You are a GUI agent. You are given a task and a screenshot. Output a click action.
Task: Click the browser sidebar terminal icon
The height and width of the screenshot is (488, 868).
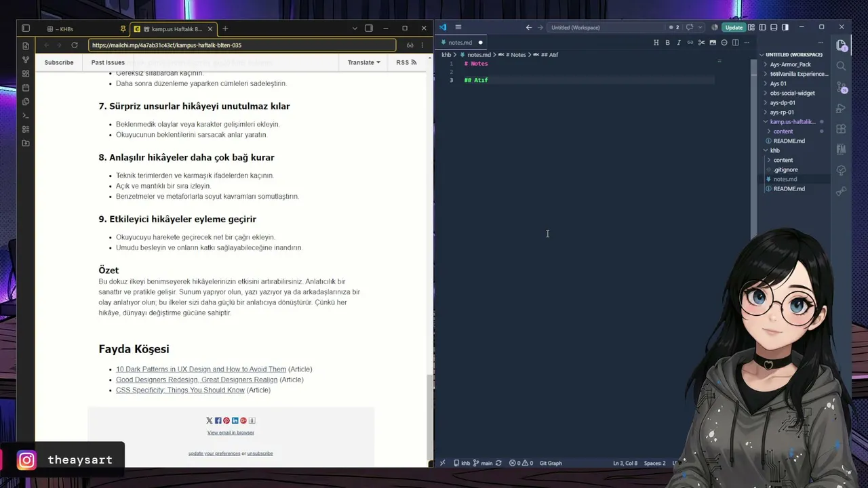click(x=26, y=115)
